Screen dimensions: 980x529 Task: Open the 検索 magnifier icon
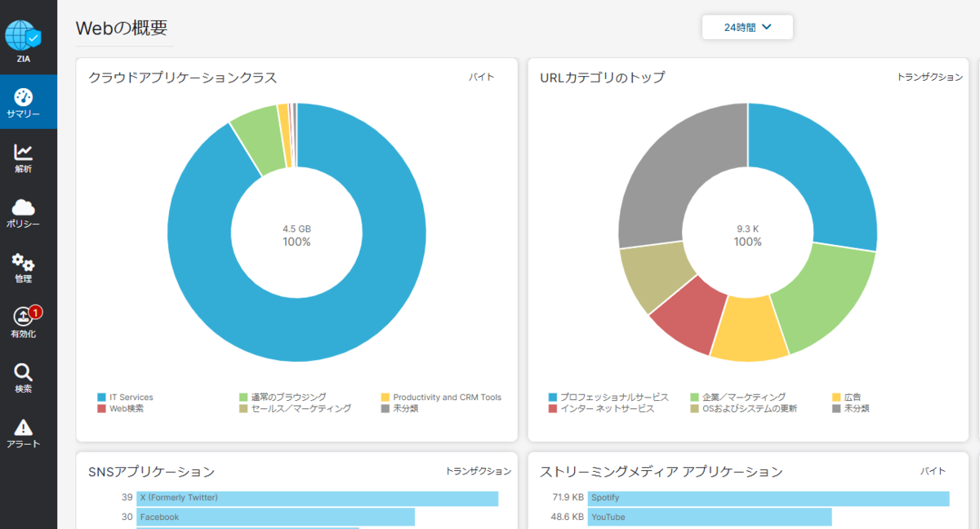pyautogui.click(x=24, y=372)
